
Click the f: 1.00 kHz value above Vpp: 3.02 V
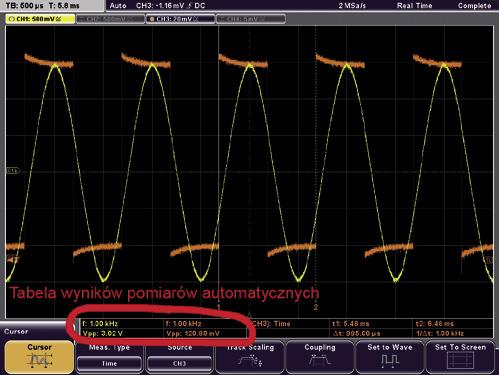click(x=100, y=323)
